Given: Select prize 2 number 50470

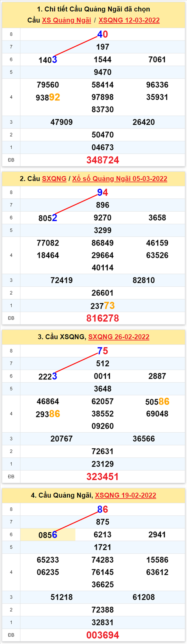Looking at the screenshot, I should (x=102, y=135).
